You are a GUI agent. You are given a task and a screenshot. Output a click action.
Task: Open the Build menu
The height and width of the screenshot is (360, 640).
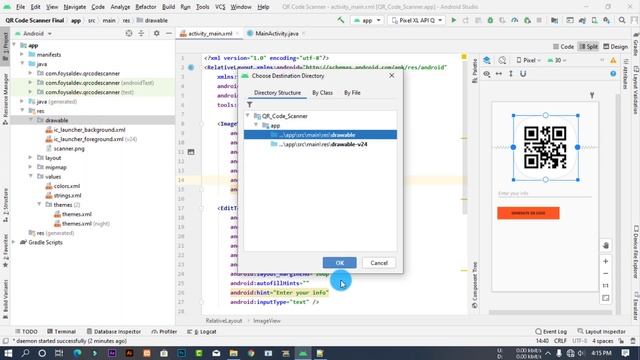click(168, 7)
